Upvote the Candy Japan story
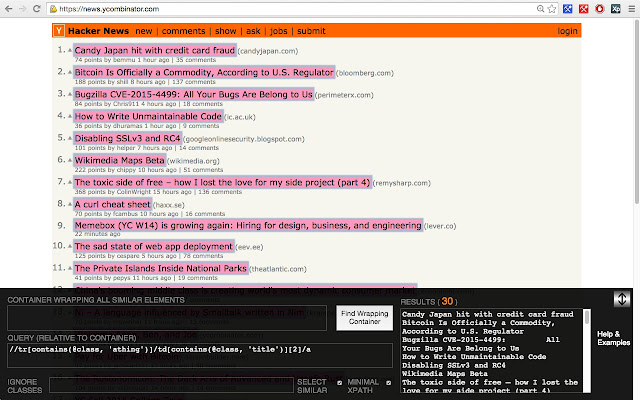 70,50
